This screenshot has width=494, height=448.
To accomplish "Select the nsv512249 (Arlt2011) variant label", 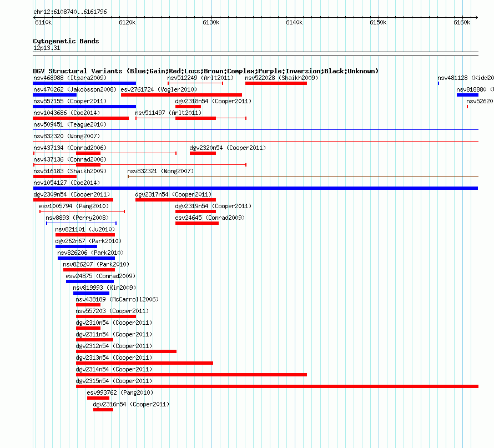I will (200, 78).
